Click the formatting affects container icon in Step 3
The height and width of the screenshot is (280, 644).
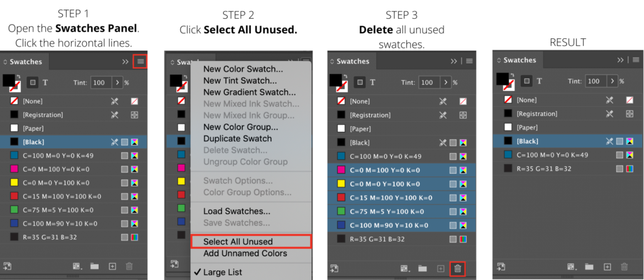(x=360, y=82)
